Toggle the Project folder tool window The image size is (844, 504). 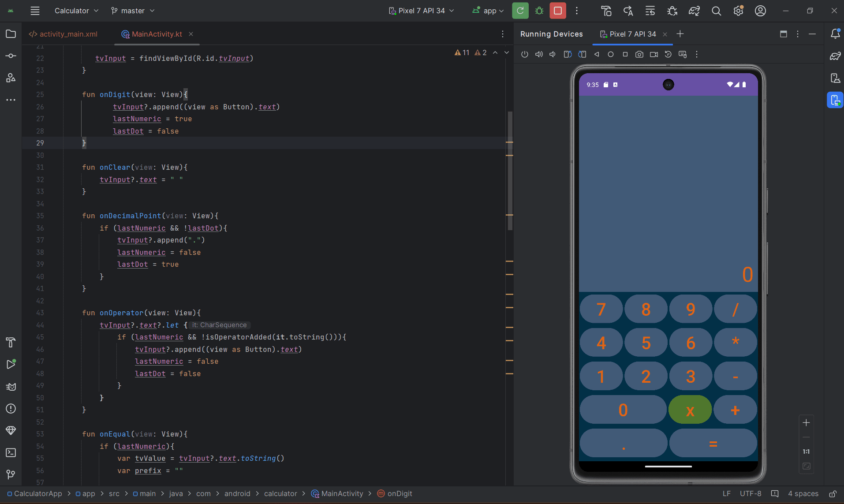(x=11, y=34)
